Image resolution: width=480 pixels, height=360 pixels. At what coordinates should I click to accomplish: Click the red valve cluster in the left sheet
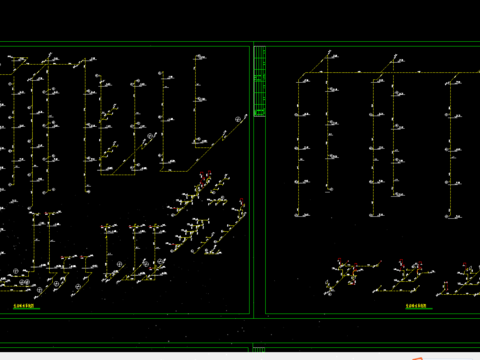pyautogui.click(x=205, y=178)
